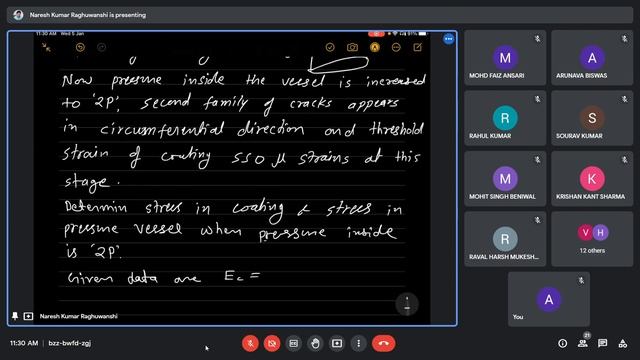Click the present now button
640x360 pixels.
pos(337,343)
